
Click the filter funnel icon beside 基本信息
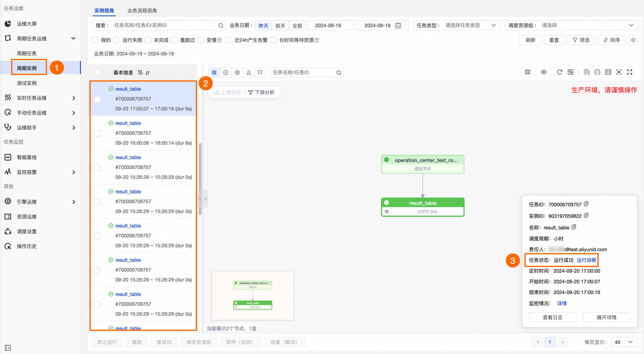pos(140,73)
